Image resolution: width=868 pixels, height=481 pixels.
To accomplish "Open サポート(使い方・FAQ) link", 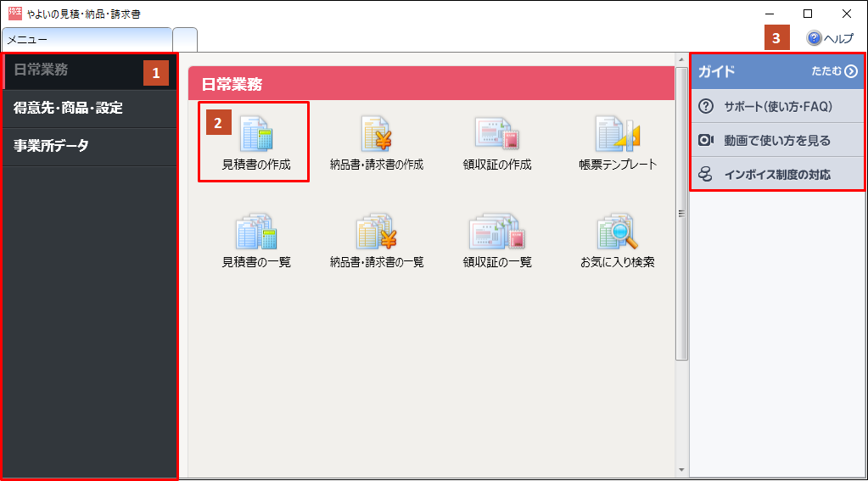I will [777, 106].
